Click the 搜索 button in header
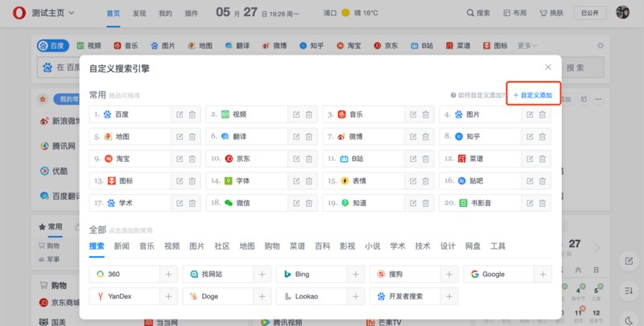 pyautogui.click(x=478, y=13)
